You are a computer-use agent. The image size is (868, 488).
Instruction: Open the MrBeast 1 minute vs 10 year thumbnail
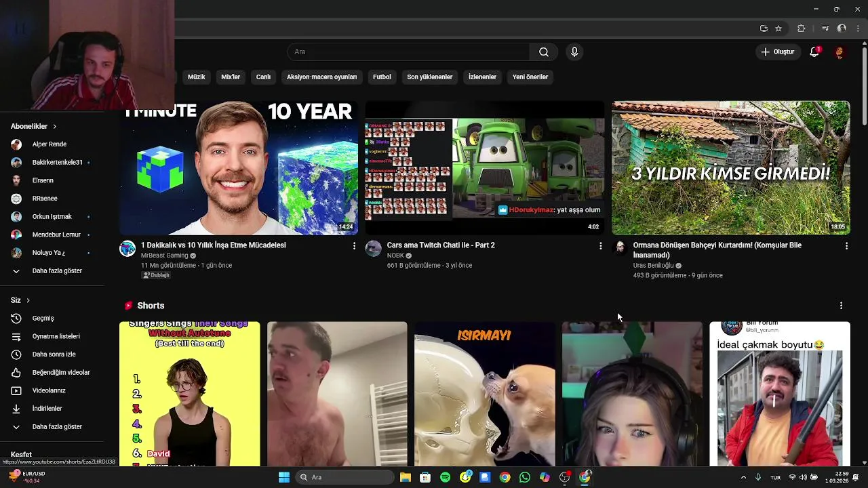(239, 168)
